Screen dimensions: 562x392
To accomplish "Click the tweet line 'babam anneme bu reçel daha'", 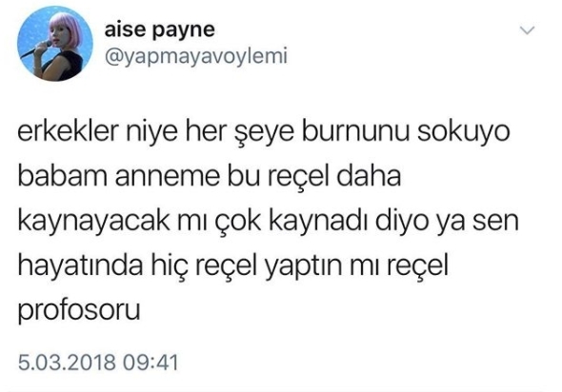I will pos(210,177).
